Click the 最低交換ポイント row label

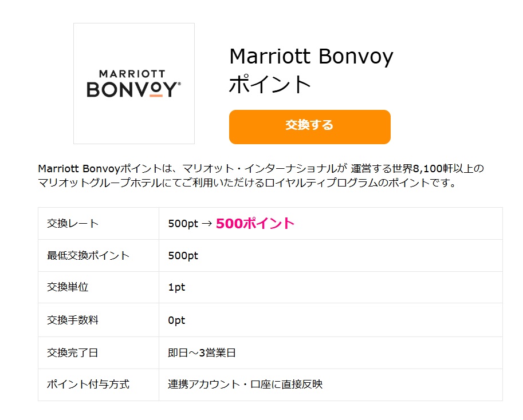pos(88,255)
